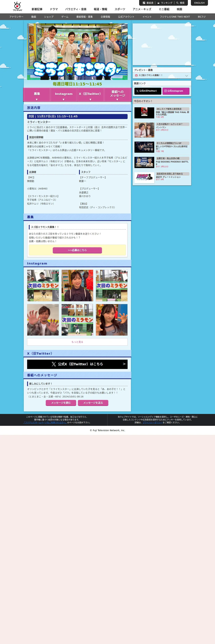The height and width of the screenshot is (644, 215).
Task: Open the ランキング ranking page
Action: pyautogui.click(x=165, y=3)
